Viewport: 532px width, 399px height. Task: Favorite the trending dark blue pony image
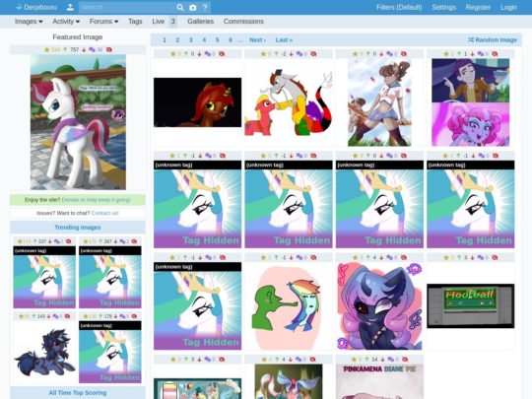(x=21, y=316)
